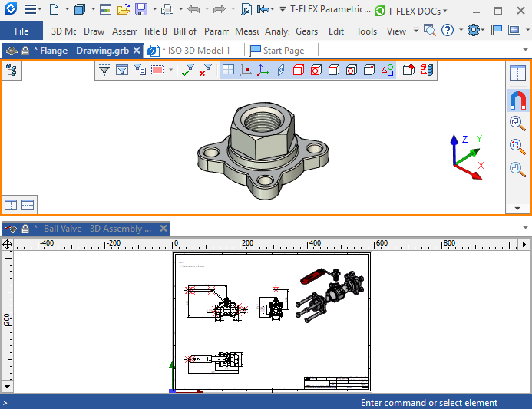532x409 pixels.
Task: Click the vertical ruler down scroll arrow
Action: 7,386
